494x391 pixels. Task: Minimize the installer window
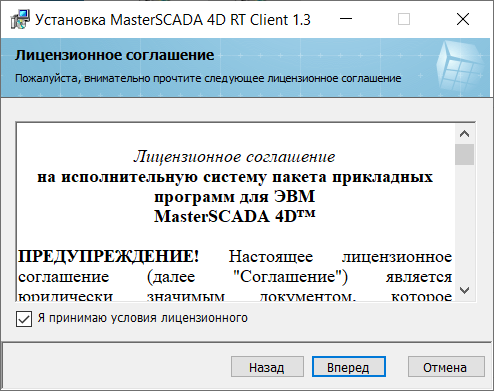coord(346,19)
